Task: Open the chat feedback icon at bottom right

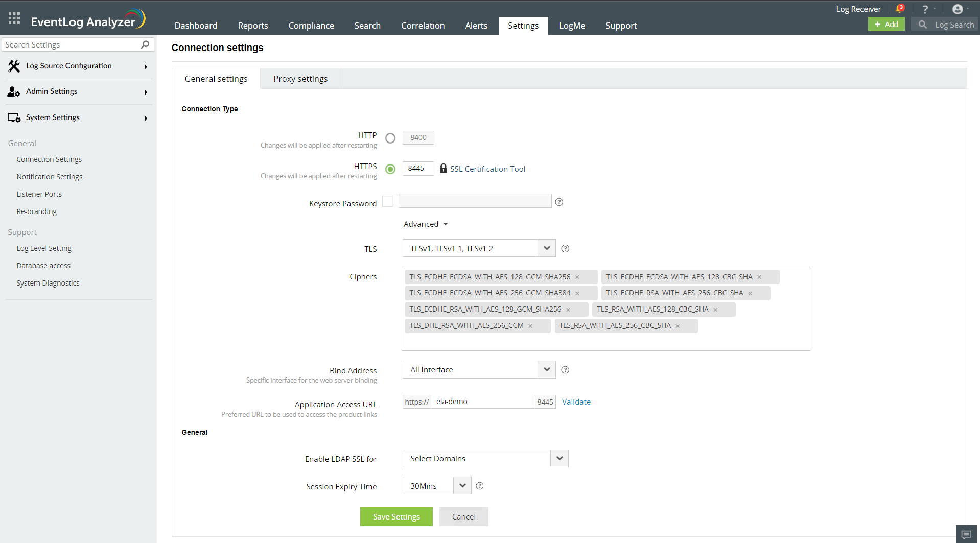Action: point(966,534)
